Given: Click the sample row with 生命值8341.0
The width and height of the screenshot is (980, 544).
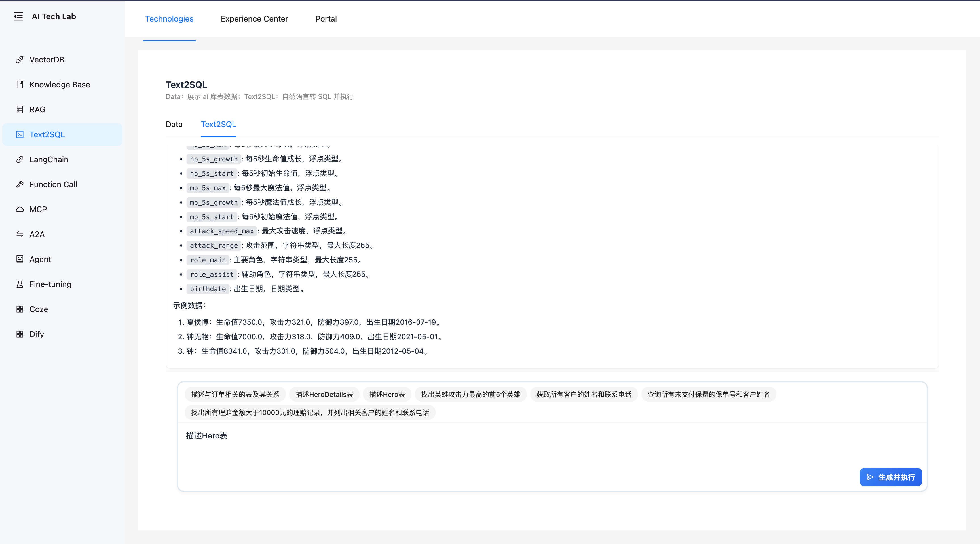Looking at the screenshot, I should (308, 351).
